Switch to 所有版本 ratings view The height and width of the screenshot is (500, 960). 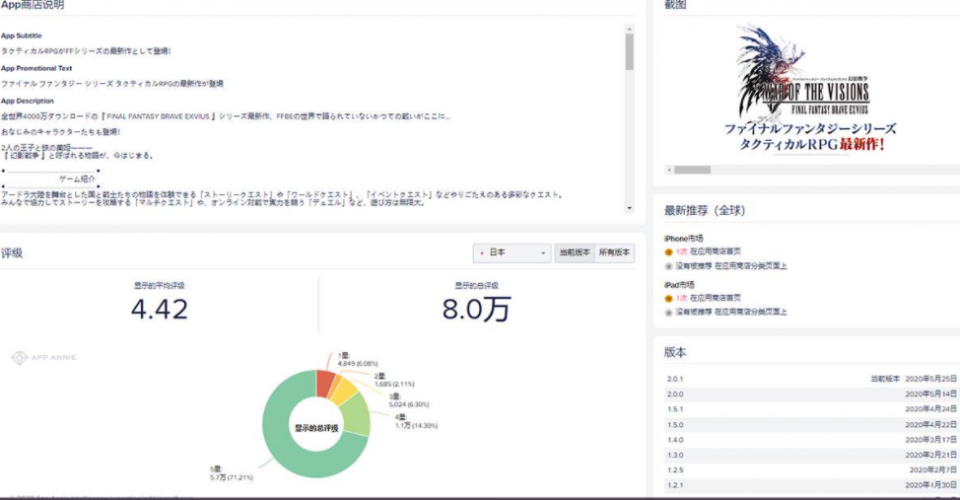click(614, 253)
